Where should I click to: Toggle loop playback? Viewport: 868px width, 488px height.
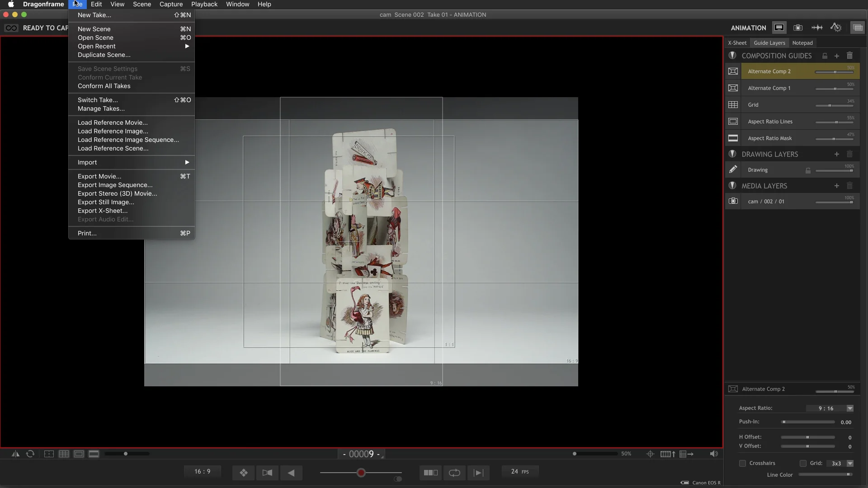coord(454,473)
